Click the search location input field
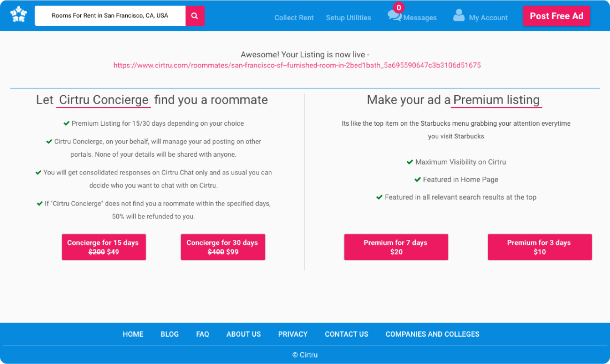 point(110,15)
